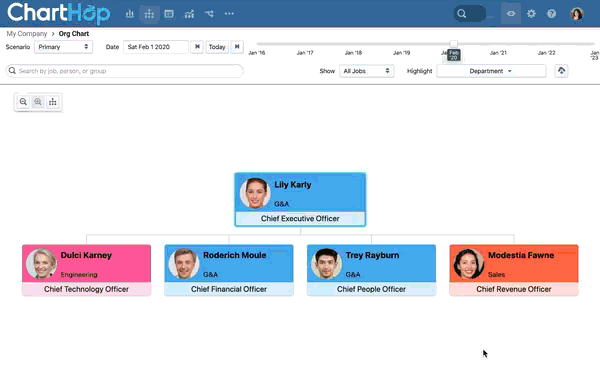Click the search by job, person field
This screenshot has width=600, height=374.
124,71
